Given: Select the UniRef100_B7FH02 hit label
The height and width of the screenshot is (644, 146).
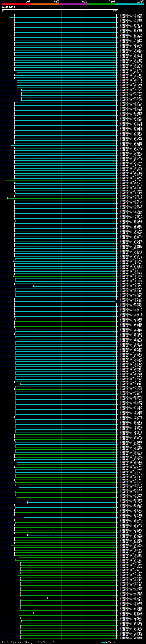Looking at the screenshot, I should pos(131,75).
